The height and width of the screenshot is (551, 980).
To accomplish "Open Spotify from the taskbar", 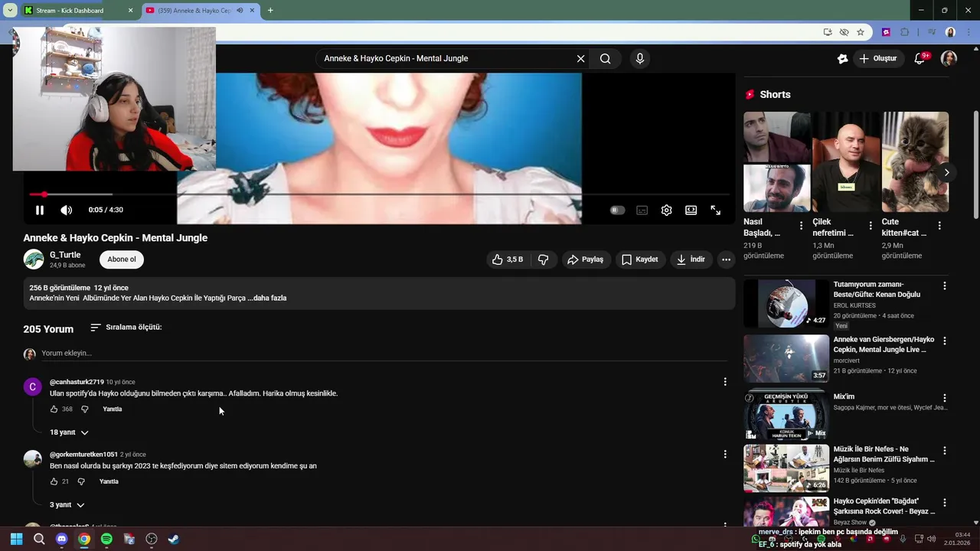I will pos(106,539).
